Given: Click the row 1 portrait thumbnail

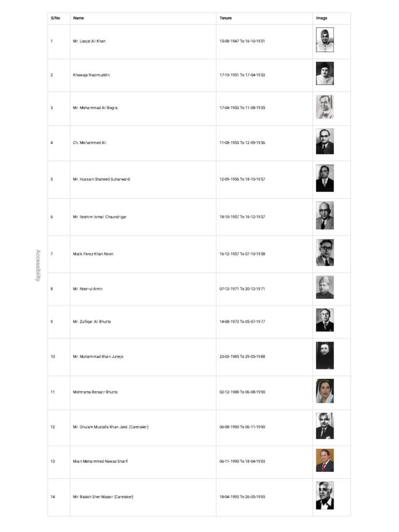Looking at the screenshot, I should (x=325, y=41).
